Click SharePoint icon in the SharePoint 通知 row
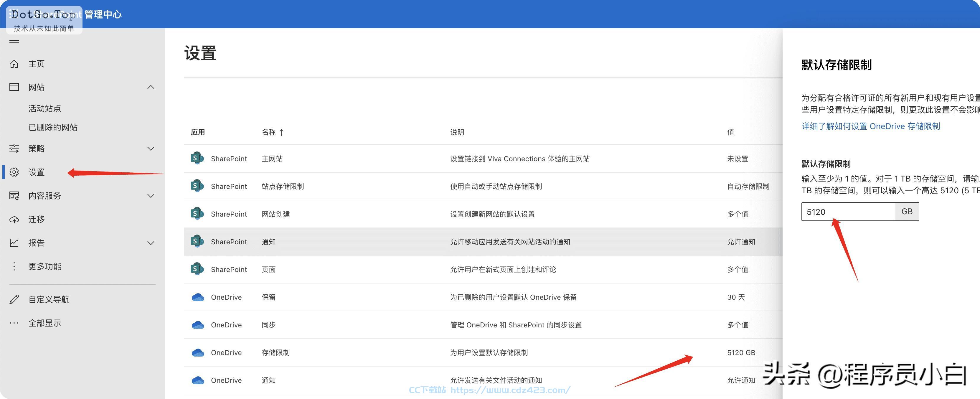 (197, 242)
